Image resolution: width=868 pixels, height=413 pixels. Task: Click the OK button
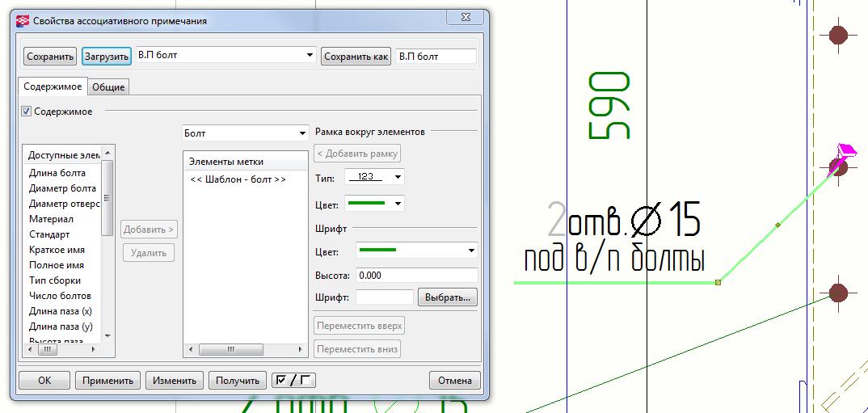[x=44, y=381]
